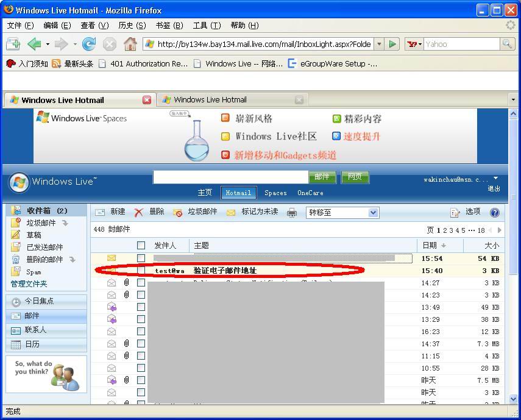Check the 13:49 message checkbox
The height and width of the screenshot is (420, 521).
click(x=141, y=307)
